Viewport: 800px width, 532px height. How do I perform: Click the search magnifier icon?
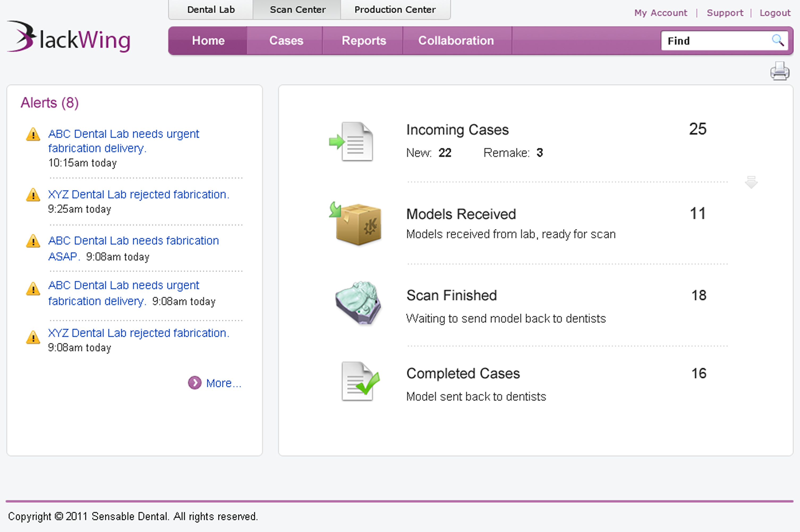tap(778, 40)
